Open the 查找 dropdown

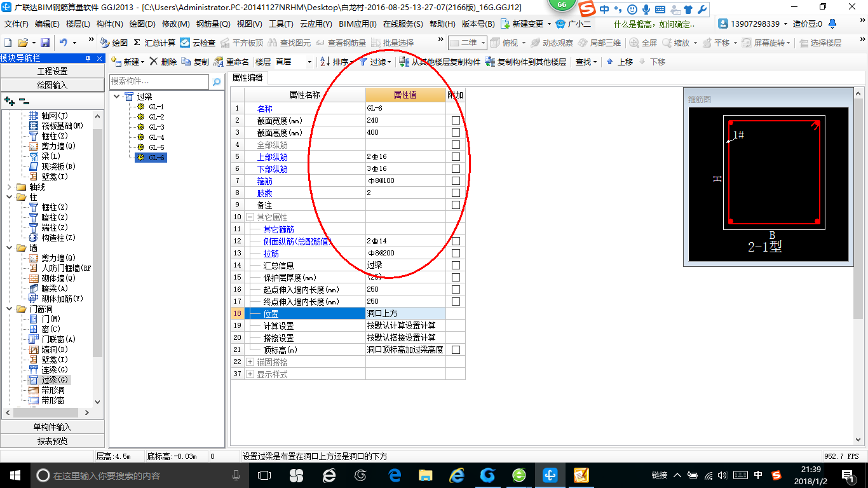pos(586,62)
